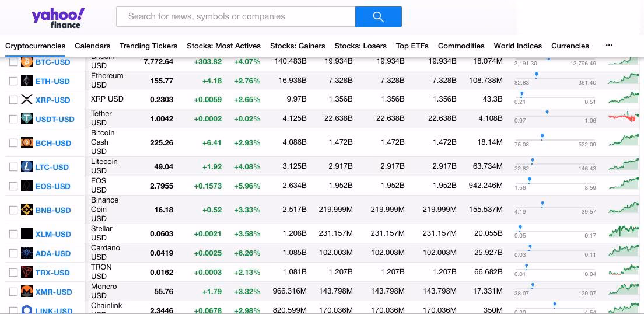Open the ETH-USD symbol link
The height and width of the screenshot is (314, 644).
pos(52,81)
